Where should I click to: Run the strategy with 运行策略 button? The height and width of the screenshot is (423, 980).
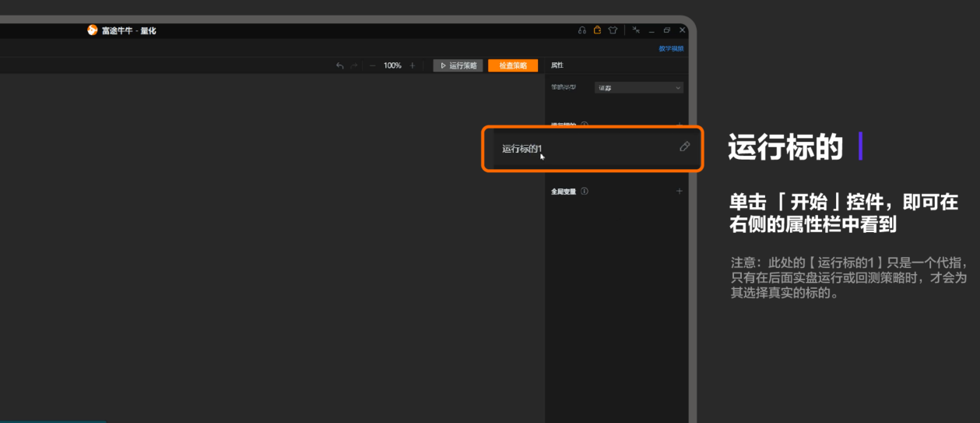coord(458,65)
